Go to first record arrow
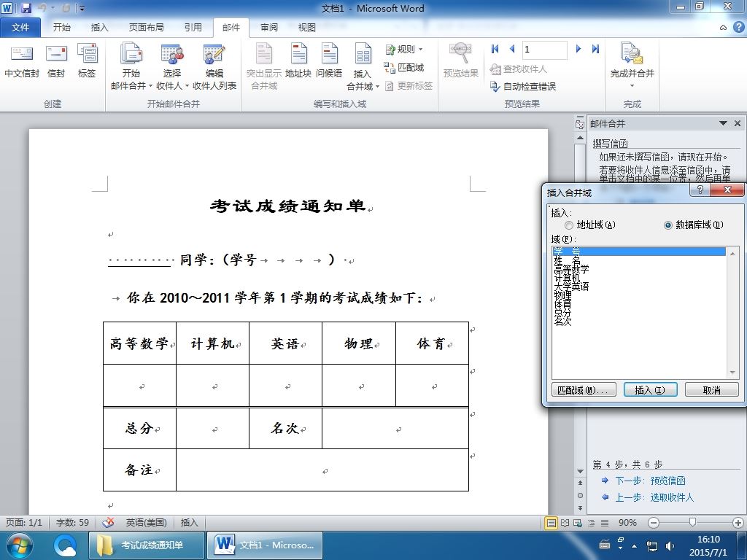This screenshot has height=560, width=747. coord(495,49)
